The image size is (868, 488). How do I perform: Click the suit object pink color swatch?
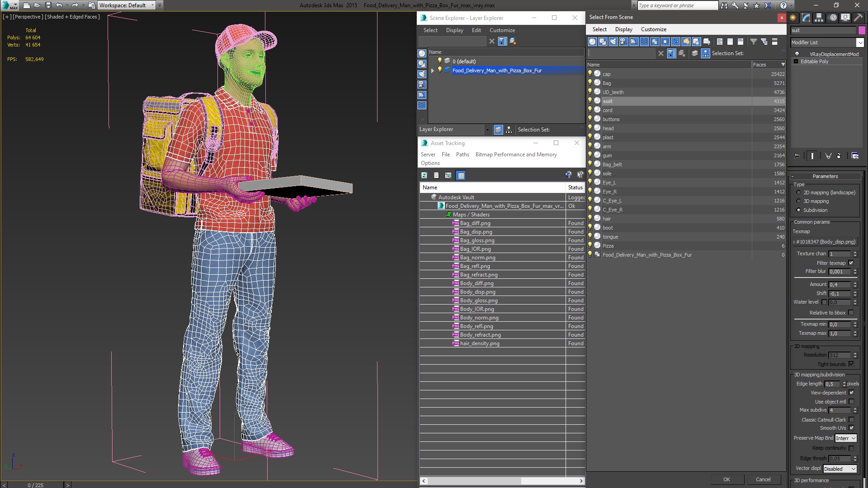click(x=862, y=30)
